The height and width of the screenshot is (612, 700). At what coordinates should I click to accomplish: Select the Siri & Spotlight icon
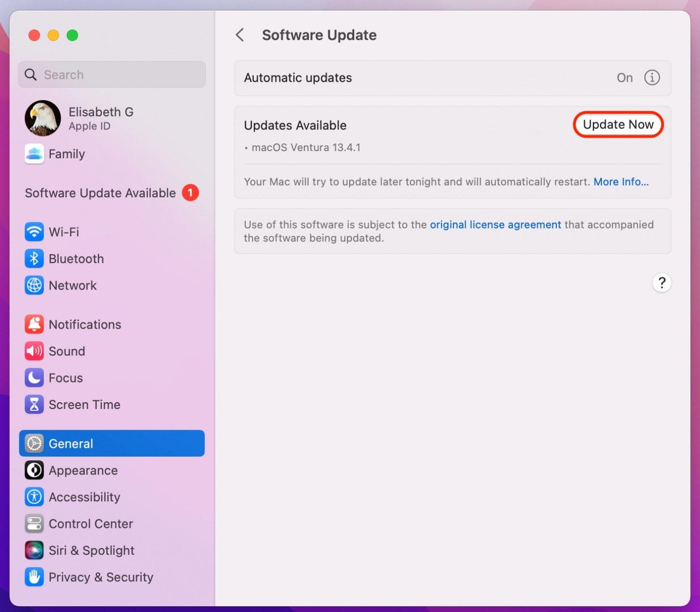click(91, 550)
